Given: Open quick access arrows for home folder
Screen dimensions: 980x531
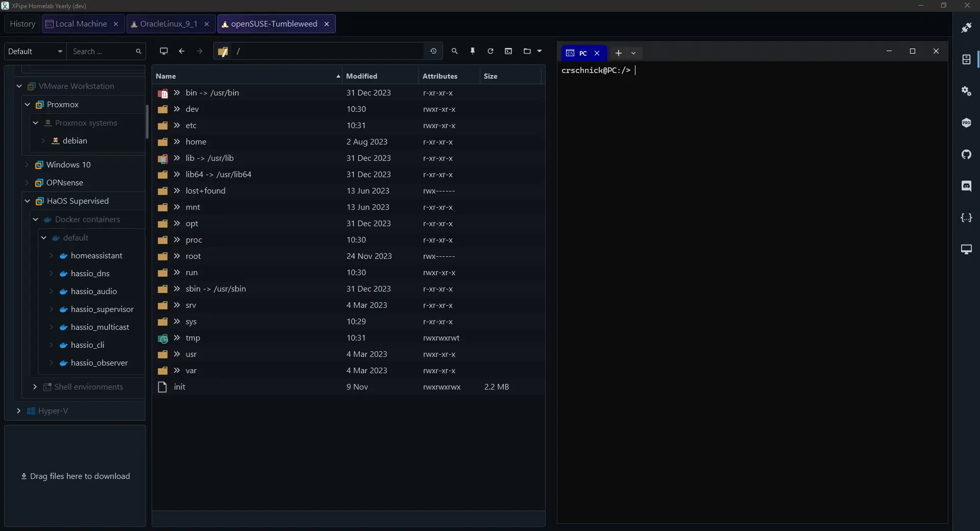Looking at the screenshot, I should [177, 142].
